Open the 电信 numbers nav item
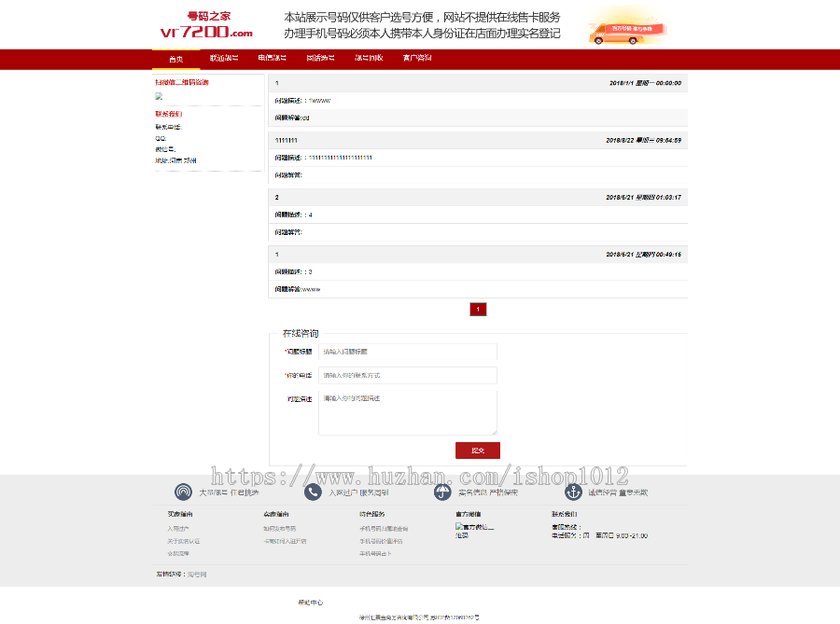 click(273, 58)
